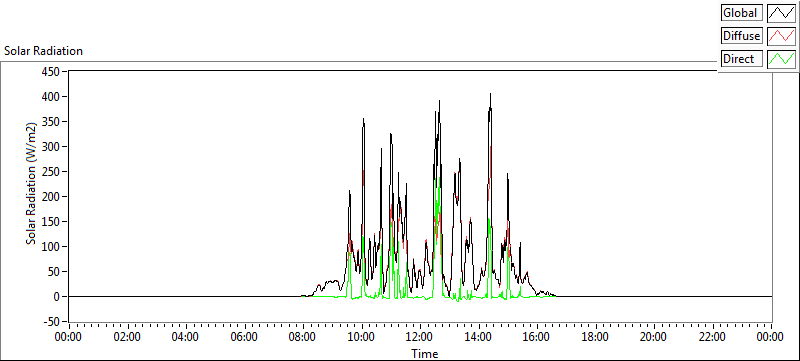The image size is (800, 361).
Task: Click the 150 y-axis value
Action: (51, 221)
